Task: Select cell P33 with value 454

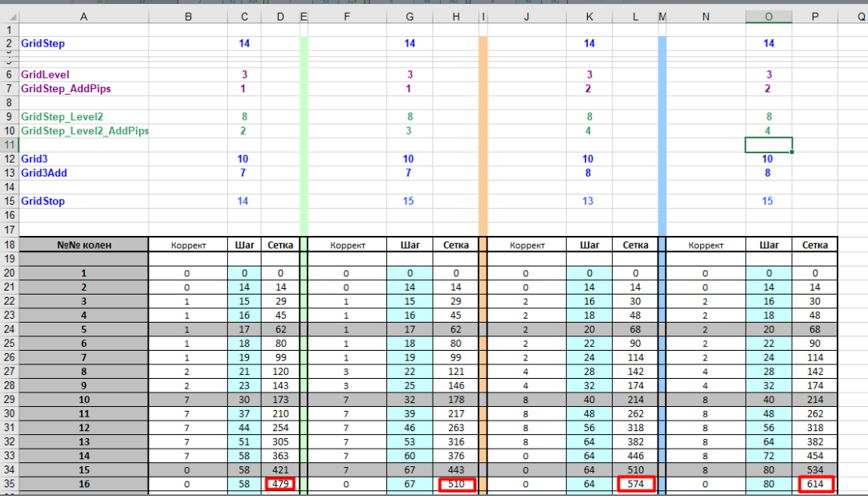Action: click(x=815, y=456)
